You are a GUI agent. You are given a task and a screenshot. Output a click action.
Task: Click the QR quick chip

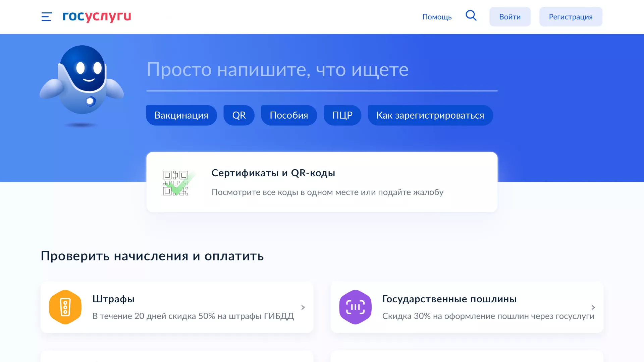click(239, 115)
